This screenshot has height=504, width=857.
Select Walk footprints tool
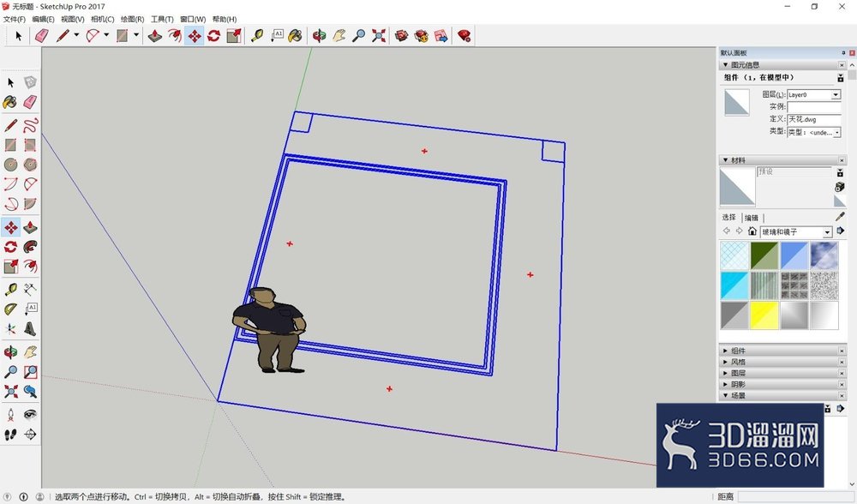[x=11, y=435]
